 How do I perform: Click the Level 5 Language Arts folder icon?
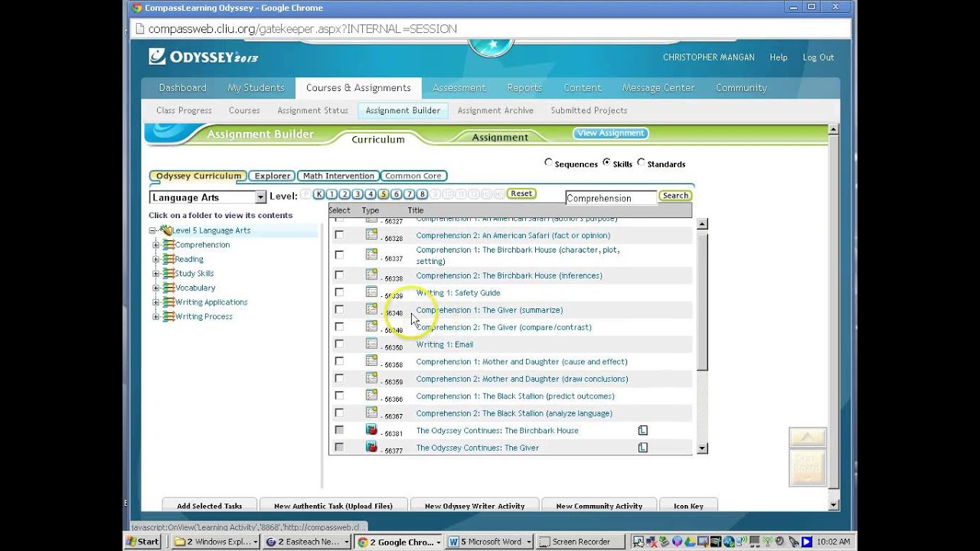[x=165, y=230]
